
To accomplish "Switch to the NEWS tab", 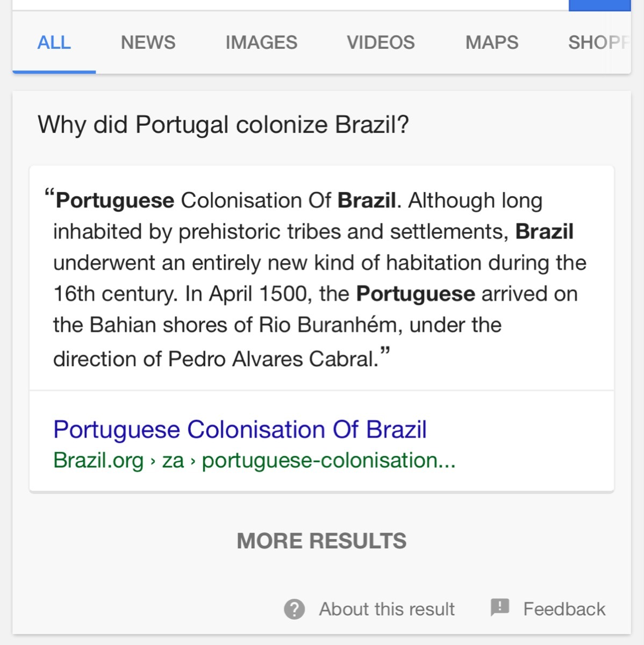I will pos(148,42).
